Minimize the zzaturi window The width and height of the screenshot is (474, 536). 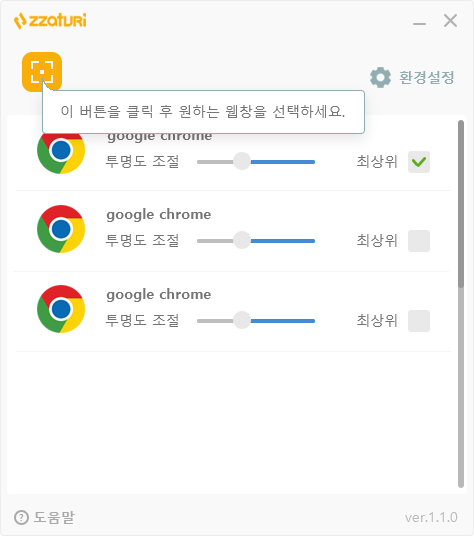point(419,22)
